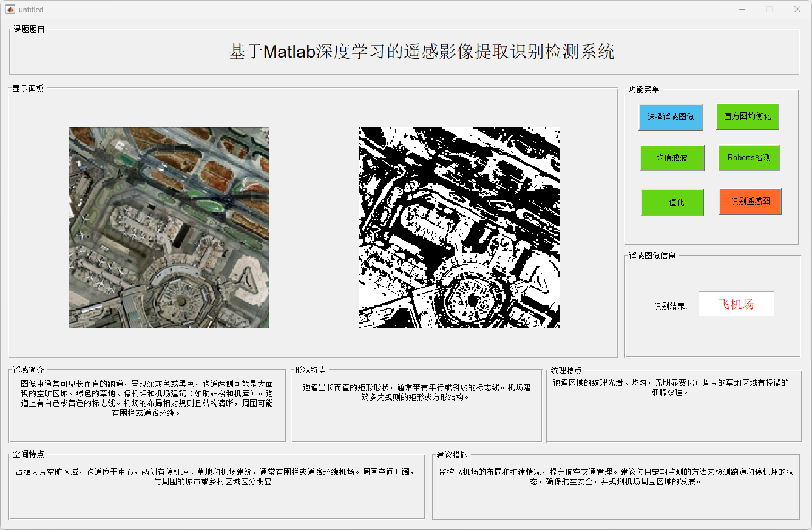The width and height of the screenshot is (812, 530).
Task: Click the 识别结果 label
Action: [x=670, y=306]
